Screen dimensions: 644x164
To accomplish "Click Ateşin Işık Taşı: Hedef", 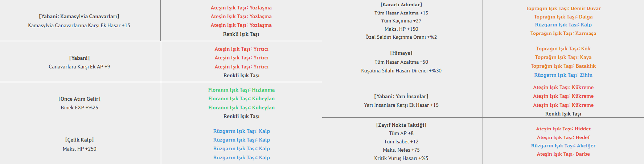I will pyautogui.click(x=563, y=137).
